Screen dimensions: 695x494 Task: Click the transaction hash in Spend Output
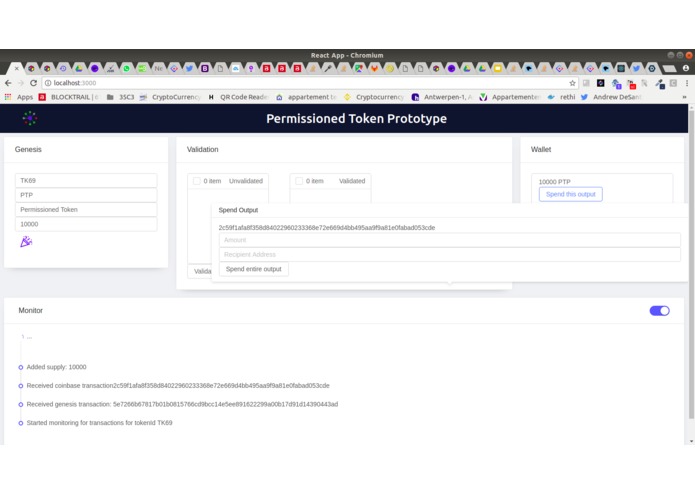coord(327,227)
